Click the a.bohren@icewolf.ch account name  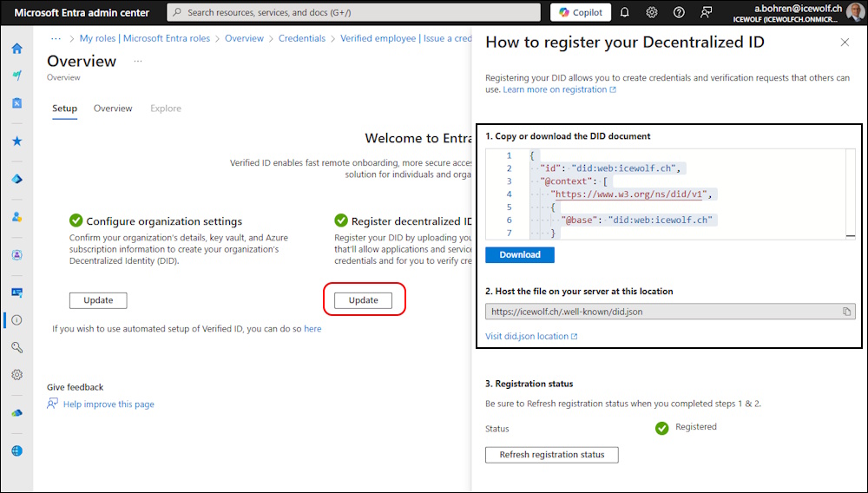[799, 9]
